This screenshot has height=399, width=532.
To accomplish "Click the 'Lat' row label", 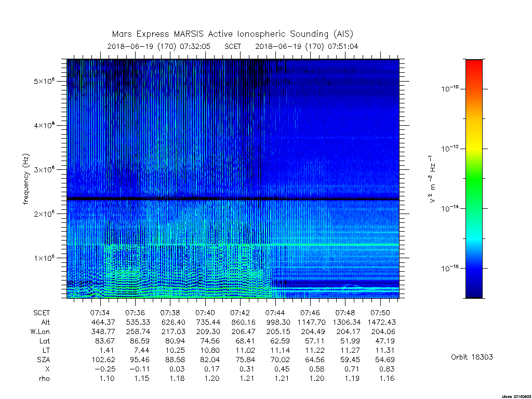I will coord(45,341).
